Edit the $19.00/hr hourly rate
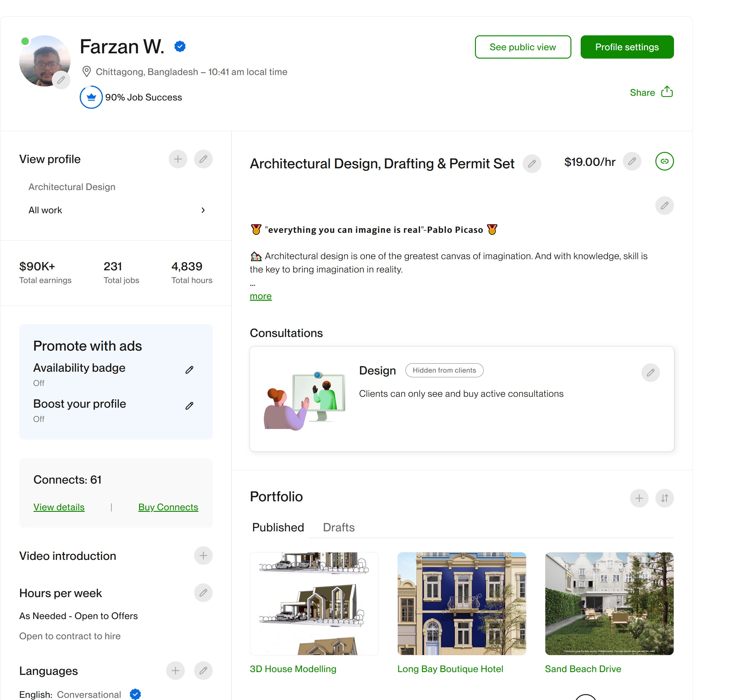Viewport: 736px width, 700px height. pos(632,161)
